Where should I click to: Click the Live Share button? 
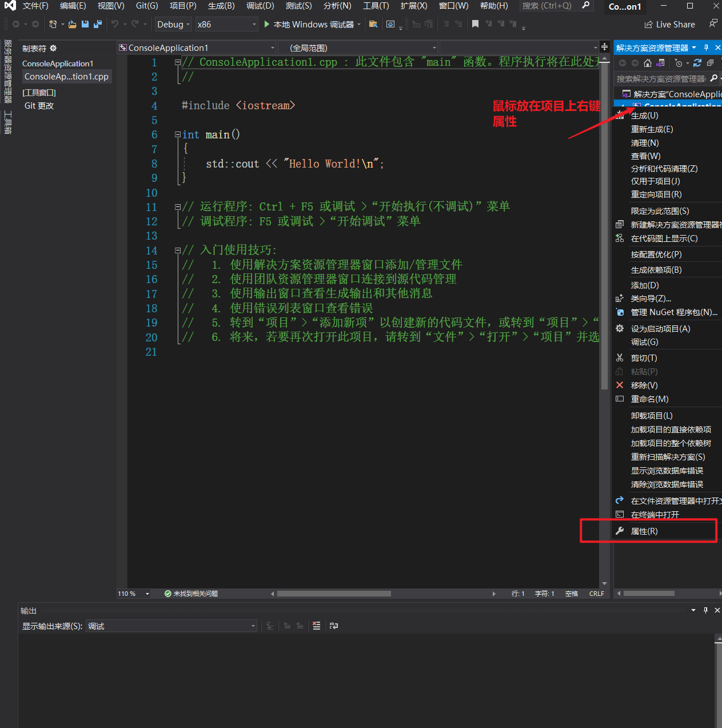click(669, 25)
